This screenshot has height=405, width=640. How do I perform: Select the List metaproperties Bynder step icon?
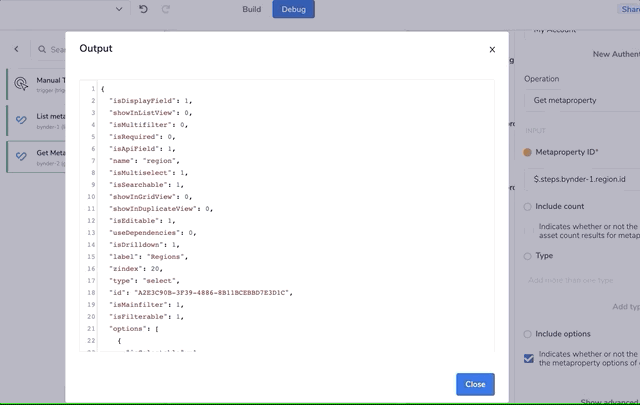22,121
